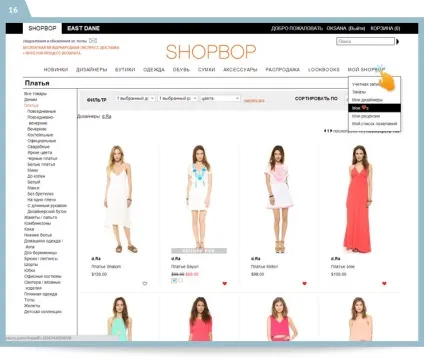Go to next page using right pagination arrow
The height and width of the screenshot is (360, 424).
click(331, 131)
